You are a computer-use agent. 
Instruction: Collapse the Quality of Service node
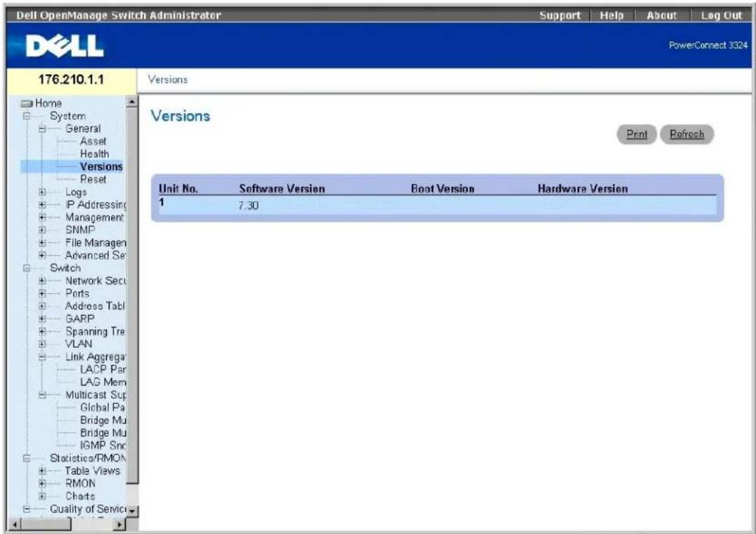pyautogui.click(x=27, y=509)
